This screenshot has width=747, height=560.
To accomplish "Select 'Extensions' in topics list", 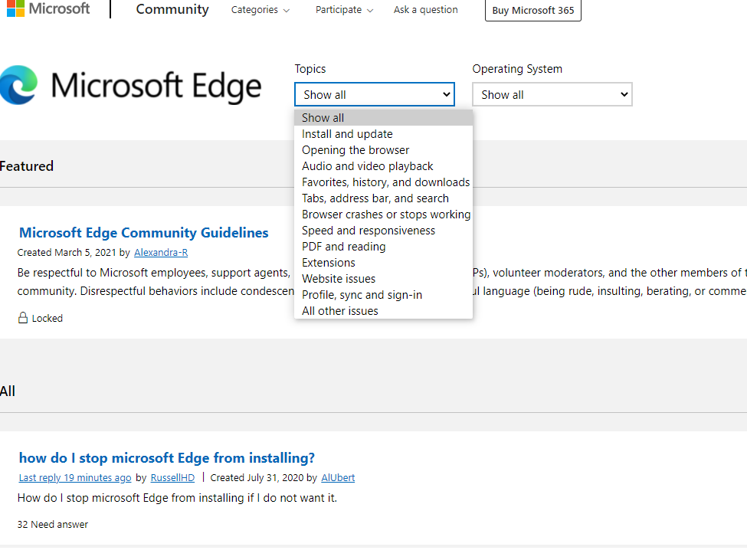I will [384, 263].
